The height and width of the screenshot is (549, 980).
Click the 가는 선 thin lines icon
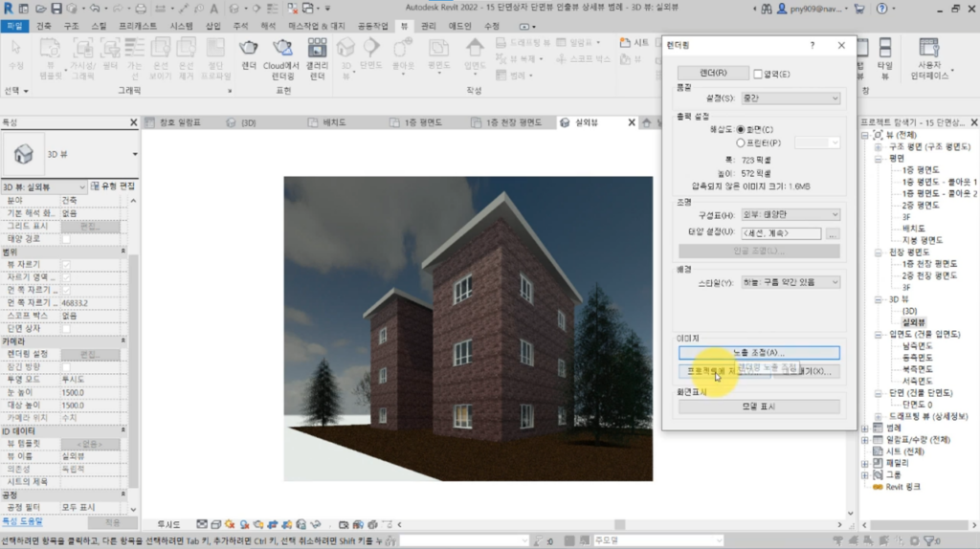coord(134,49)
